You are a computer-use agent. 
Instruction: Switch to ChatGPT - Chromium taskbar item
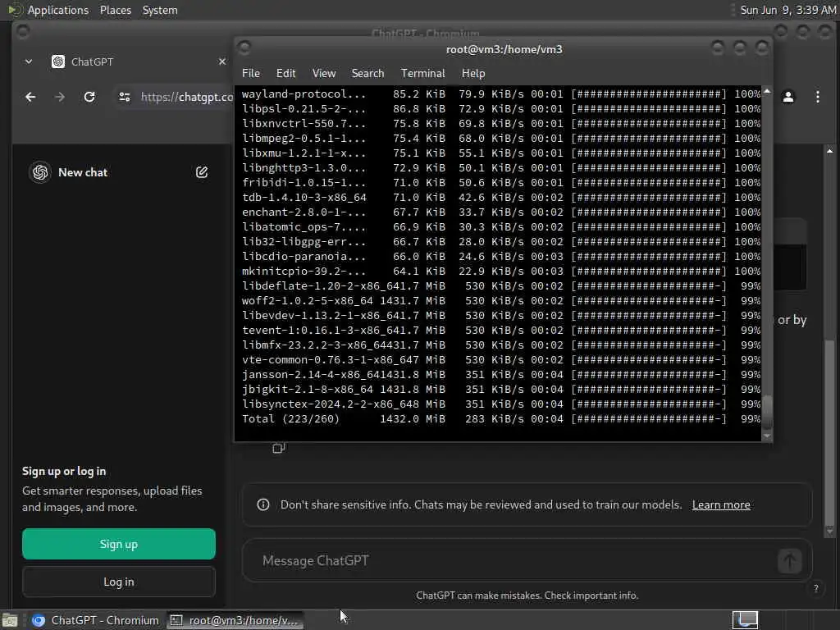click(x=95, y=620)
